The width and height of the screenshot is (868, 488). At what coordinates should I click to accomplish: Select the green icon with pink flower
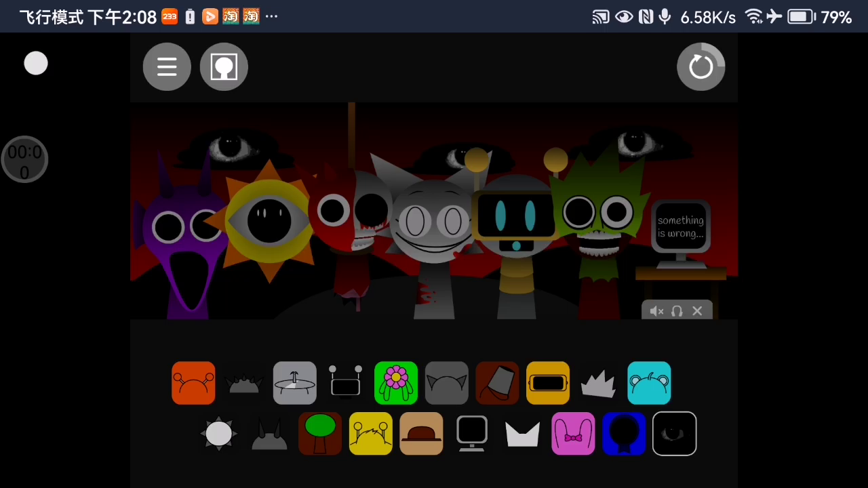point(396,383)
